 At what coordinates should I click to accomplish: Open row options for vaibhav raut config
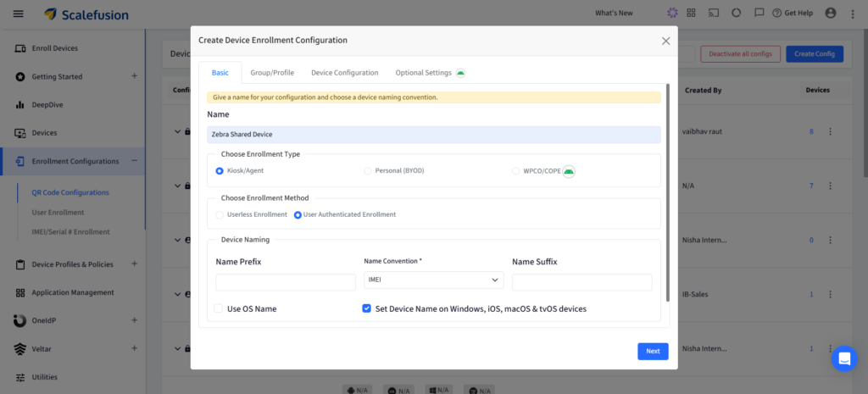(830, 131)
